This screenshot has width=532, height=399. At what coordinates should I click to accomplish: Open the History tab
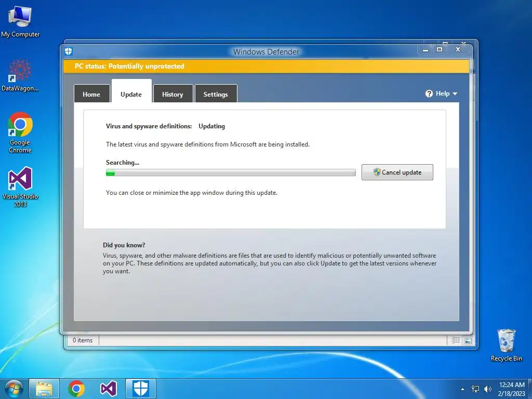tap(172, 94)
